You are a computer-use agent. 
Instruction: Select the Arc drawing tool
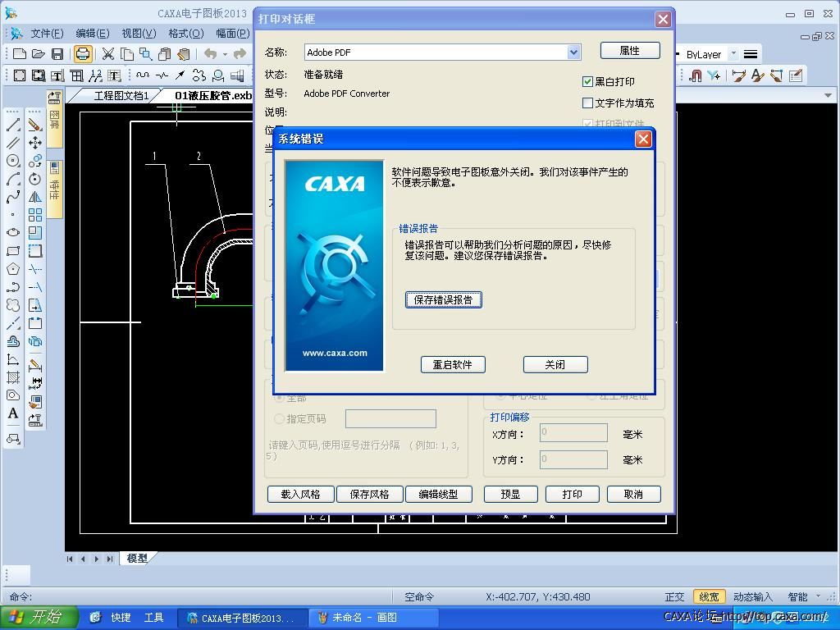13,178
